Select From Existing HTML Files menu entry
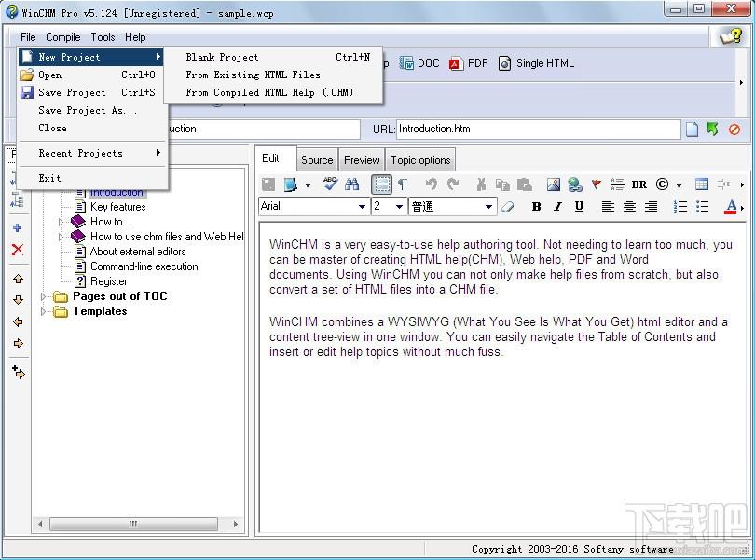Screen dimensions: 755x560 [253, 75]
